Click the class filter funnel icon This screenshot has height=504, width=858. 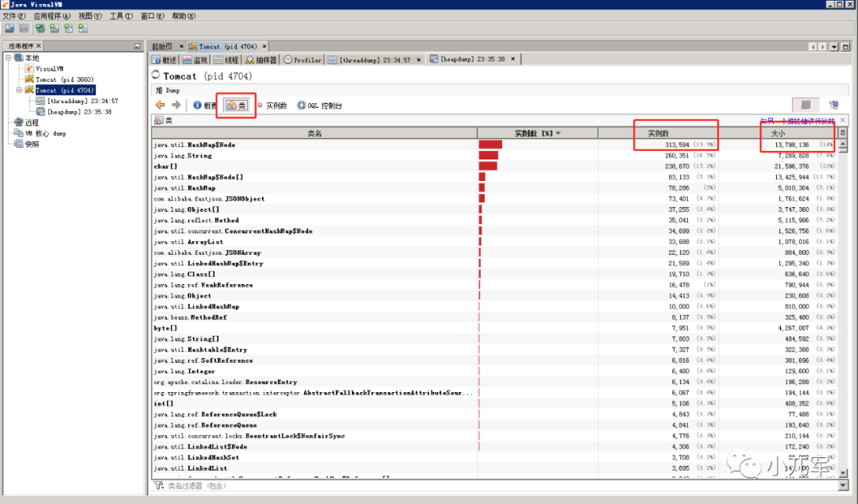(x=159, y=486)
